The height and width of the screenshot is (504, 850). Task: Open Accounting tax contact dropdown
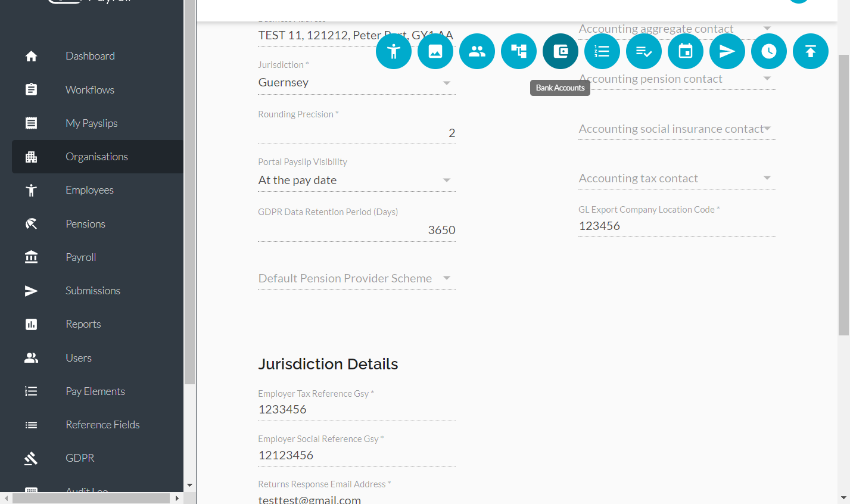click(x=677, y=178)
